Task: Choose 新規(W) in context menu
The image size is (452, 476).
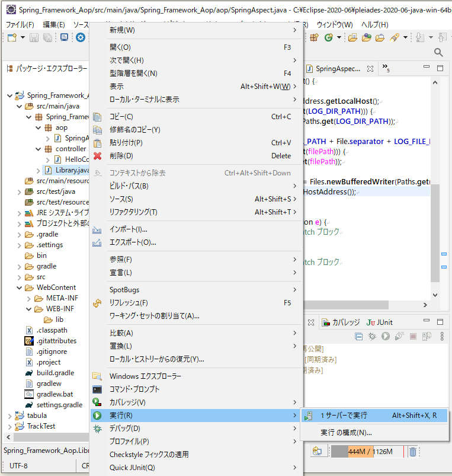Action: (197, 30)
